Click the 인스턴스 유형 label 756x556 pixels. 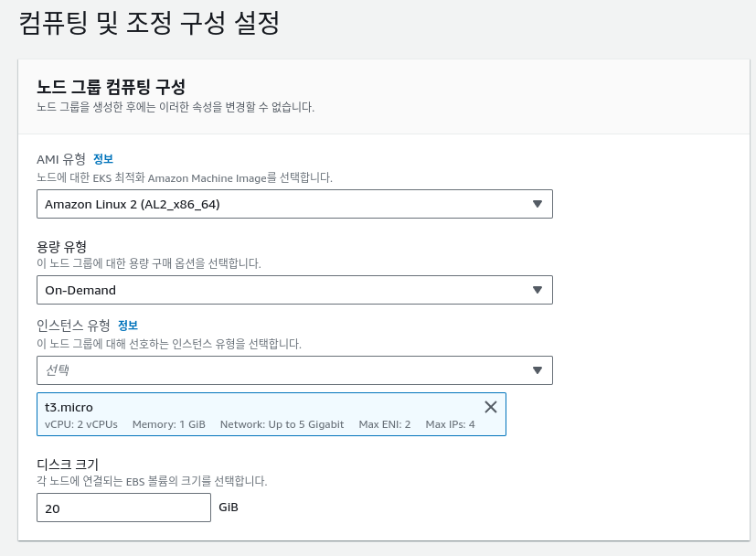[x=73, y=326]
